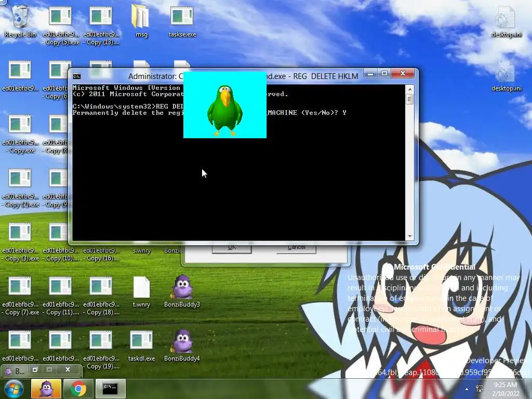Click the console text 'MACHINE (Yes/No)? Y'

(x=307, y=113)
